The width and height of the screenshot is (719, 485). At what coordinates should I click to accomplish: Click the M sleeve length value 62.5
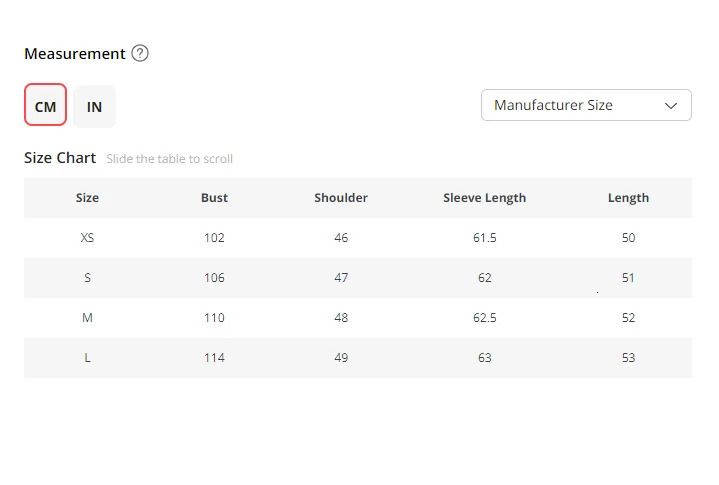click(x=484, y=318)
